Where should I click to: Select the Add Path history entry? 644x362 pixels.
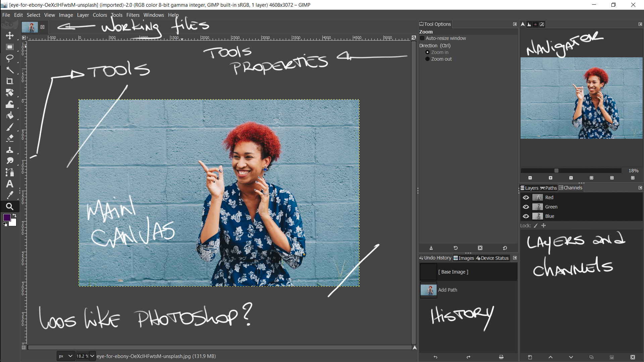coord(447,290)
